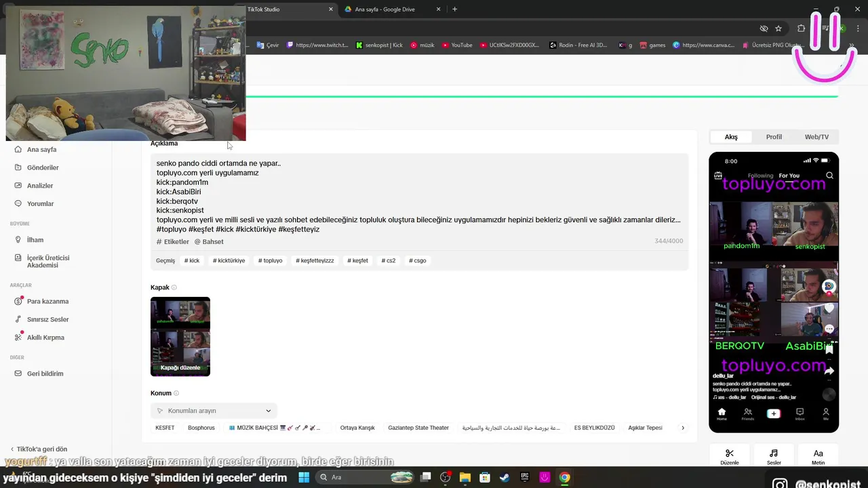Screen dimensions: 868x488
Task: Click inside the Açıklama description text
Action: 418,197
